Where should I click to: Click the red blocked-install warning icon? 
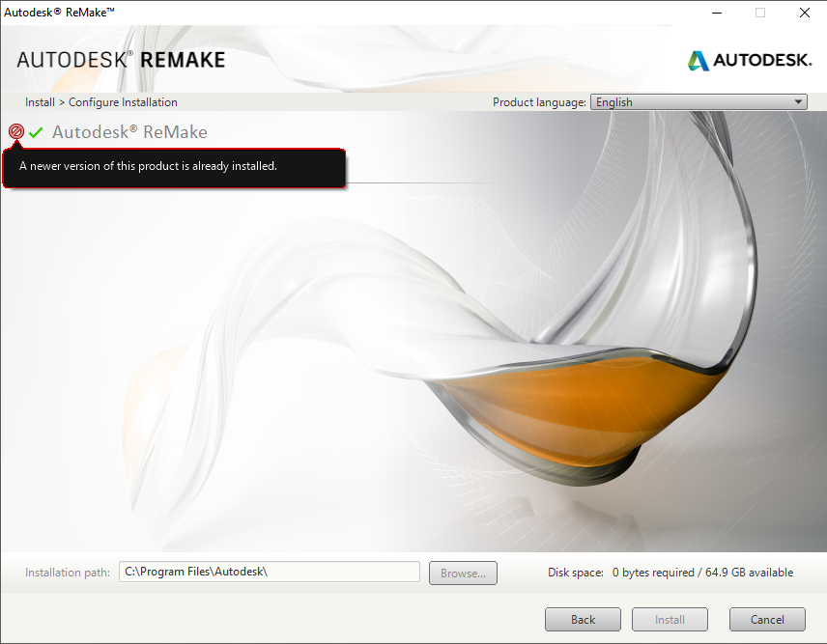click(16, 131)
